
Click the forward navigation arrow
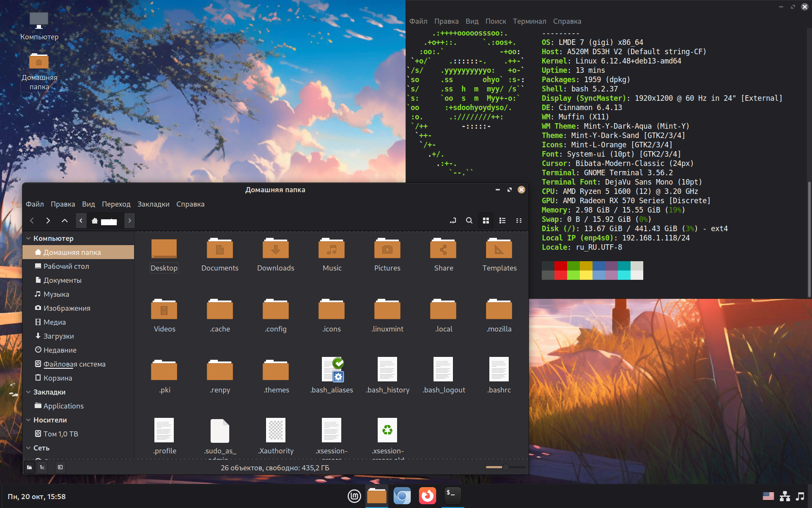coord(48,221)
